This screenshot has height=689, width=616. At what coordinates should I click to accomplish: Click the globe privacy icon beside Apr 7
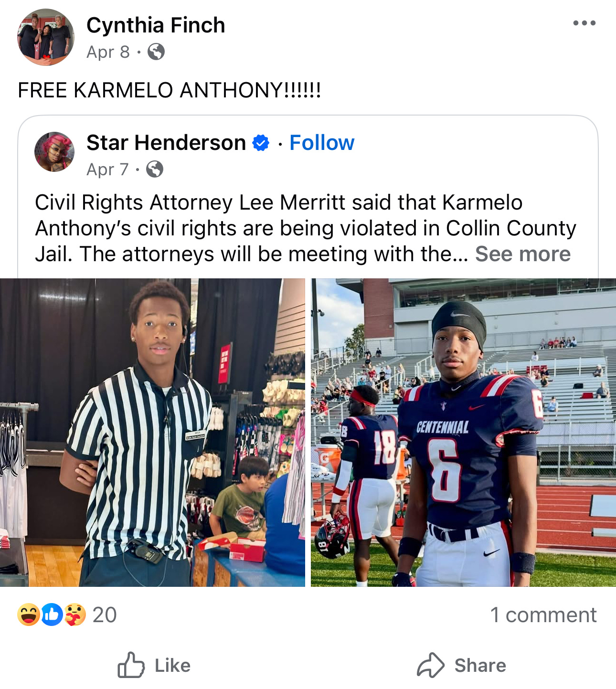(154, 169)
